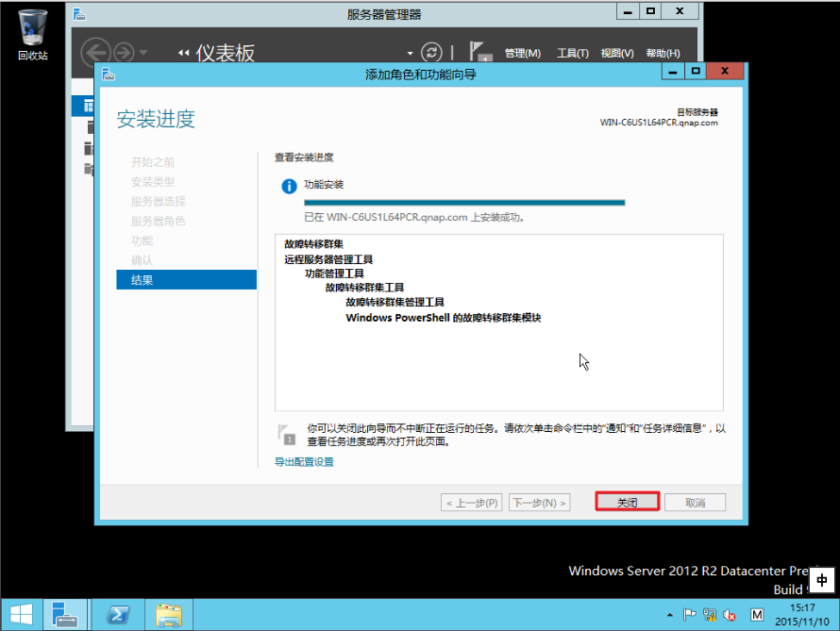
Task: Click the wizard title bar icon
Action: point(109,74)
